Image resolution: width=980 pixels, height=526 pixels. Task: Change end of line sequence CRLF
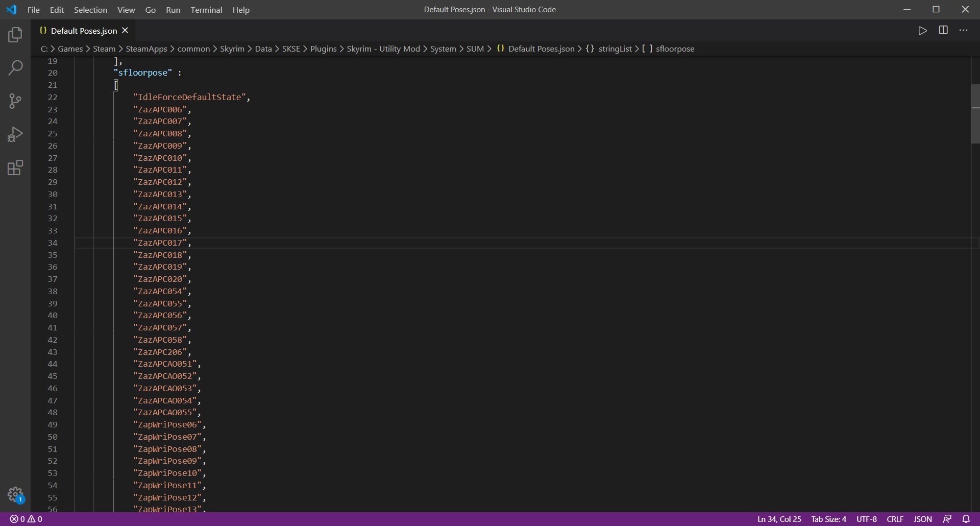tap(895, 519)
